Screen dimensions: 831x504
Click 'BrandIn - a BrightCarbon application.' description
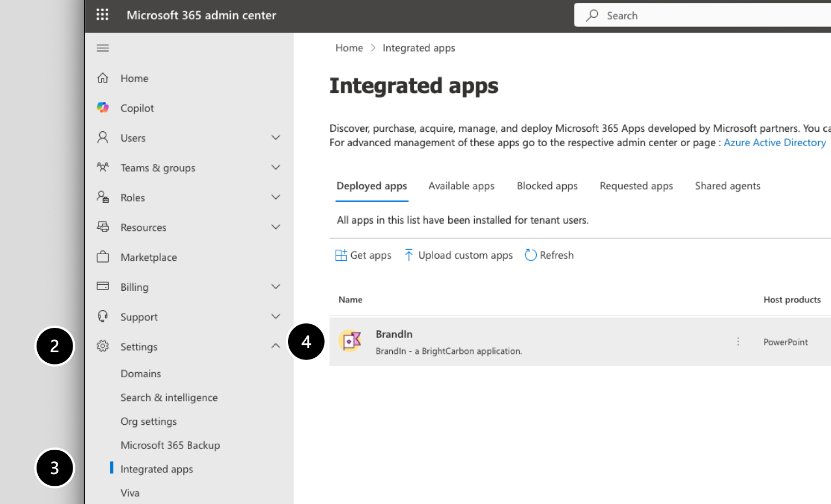pos(449,351)
